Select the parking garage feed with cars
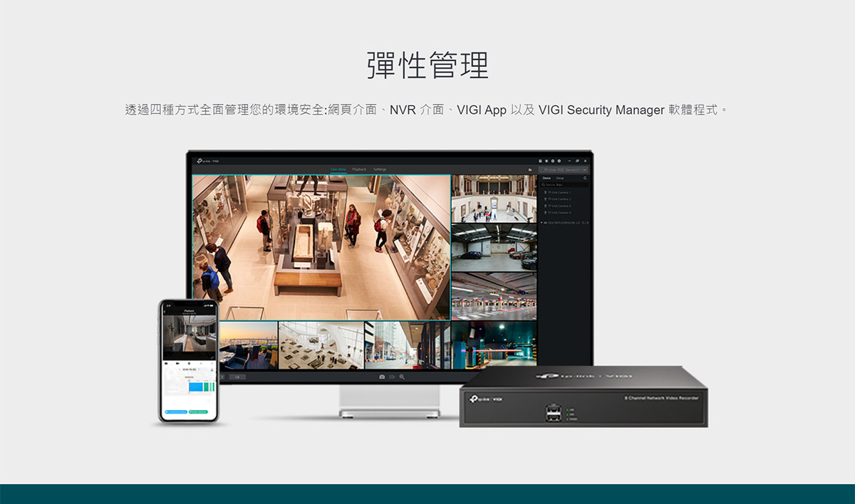This screenshot has width=855, height=504. 494,248
